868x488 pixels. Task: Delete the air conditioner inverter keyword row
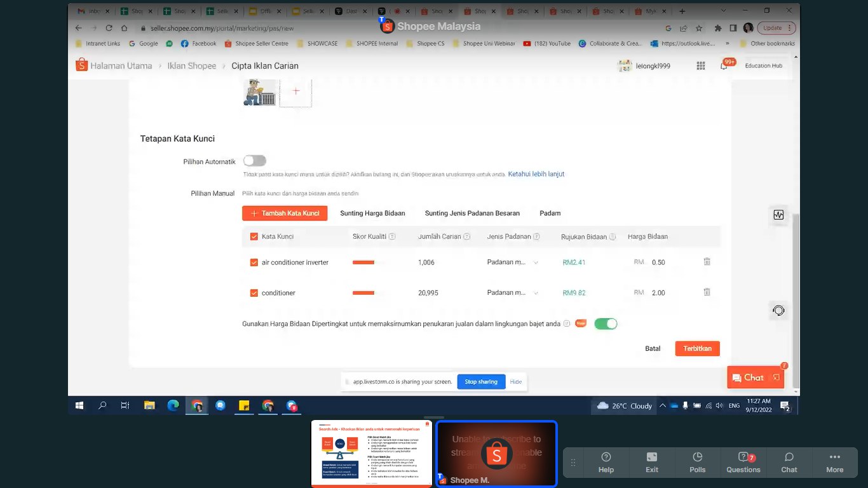pyautogui.click(x=707, y=261)
